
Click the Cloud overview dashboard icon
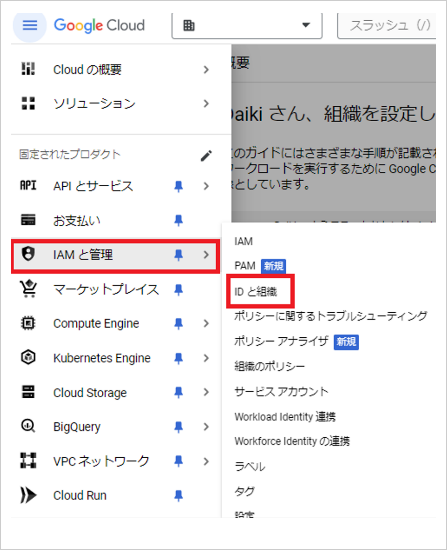tap(28, 69)
